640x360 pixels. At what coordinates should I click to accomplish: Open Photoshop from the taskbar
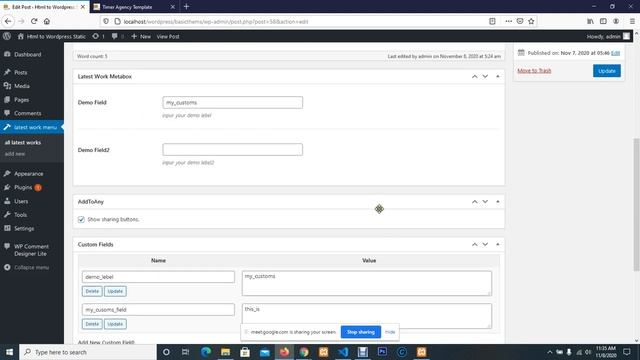tap(382, 352)
